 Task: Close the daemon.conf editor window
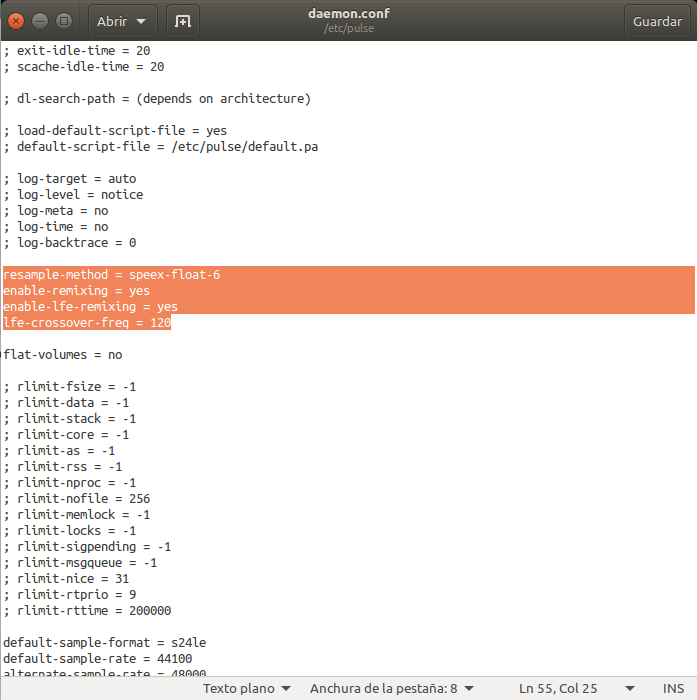(17, 21)
